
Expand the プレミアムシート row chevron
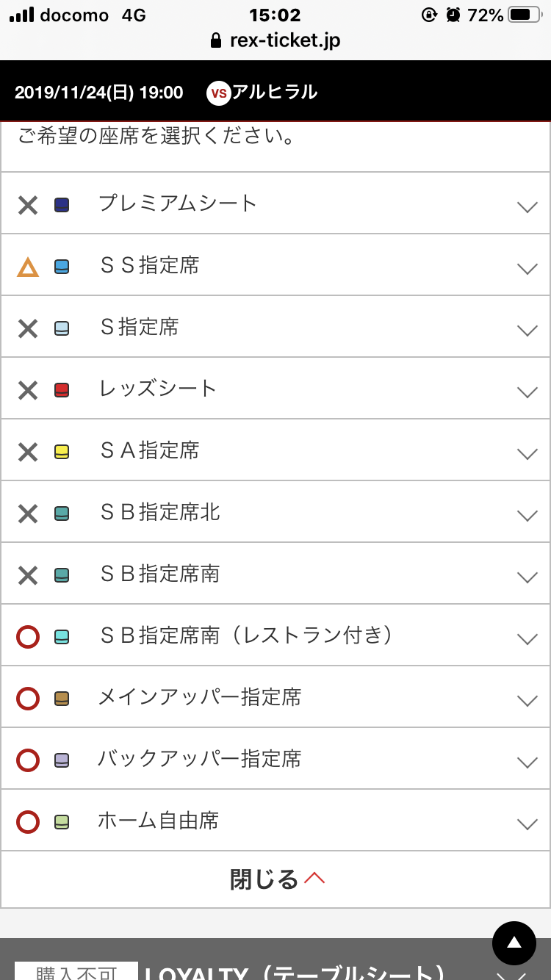pyautogui.click(x=527, y=206)
